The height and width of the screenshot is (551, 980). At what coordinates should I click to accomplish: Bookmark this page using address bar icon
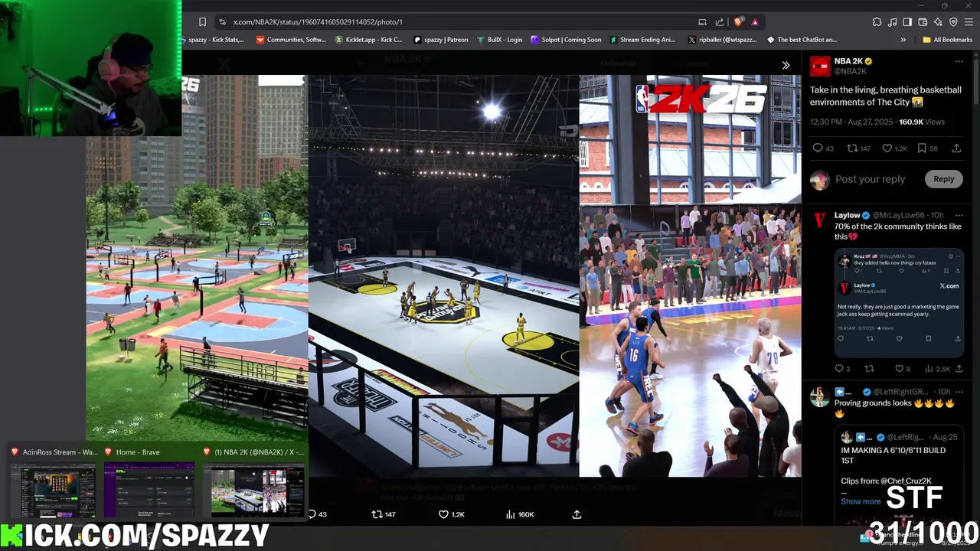pyautogui.click(x=202, y=22)
